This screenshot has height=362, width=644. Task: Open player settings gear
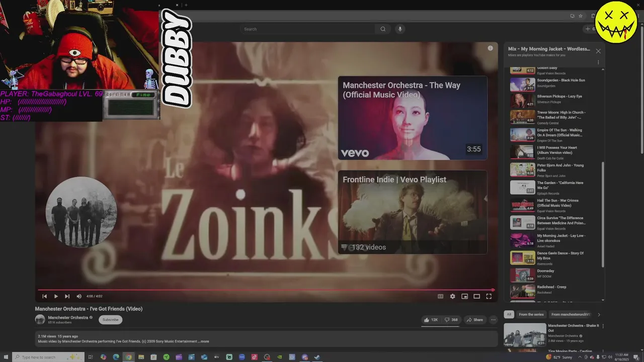click(452, 296)
